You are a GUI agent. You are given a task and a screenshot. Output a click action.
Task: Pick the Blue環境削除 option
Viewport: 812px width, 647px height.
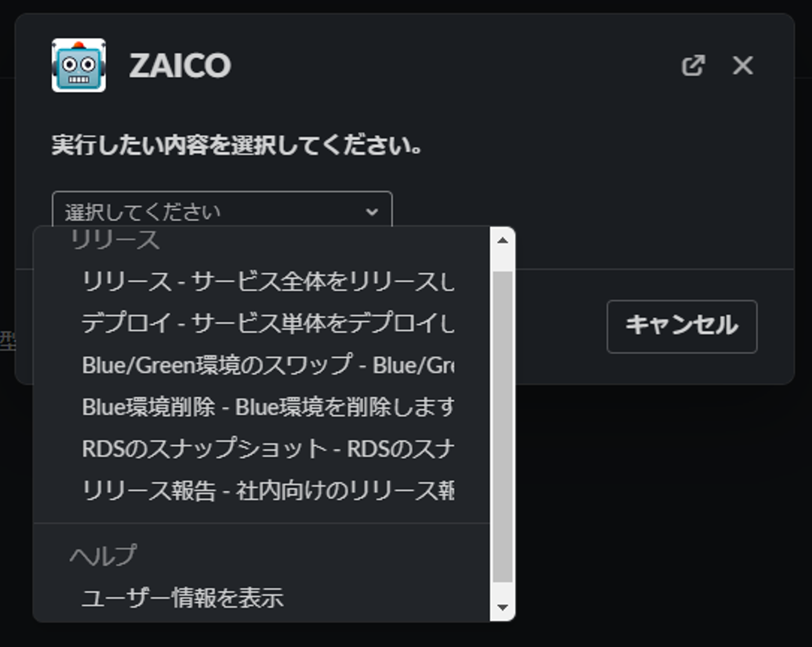tap(267, 407)
